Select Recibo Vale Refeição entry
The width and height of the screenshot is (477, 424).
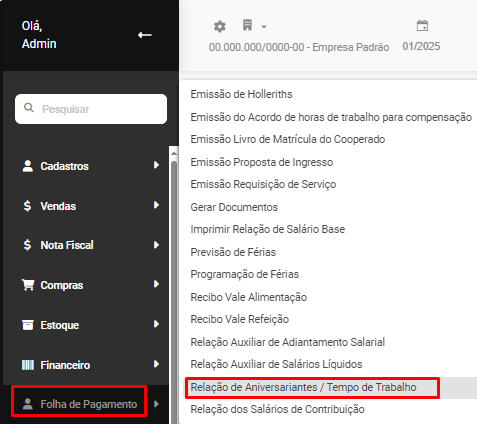(x=240, y=319)
